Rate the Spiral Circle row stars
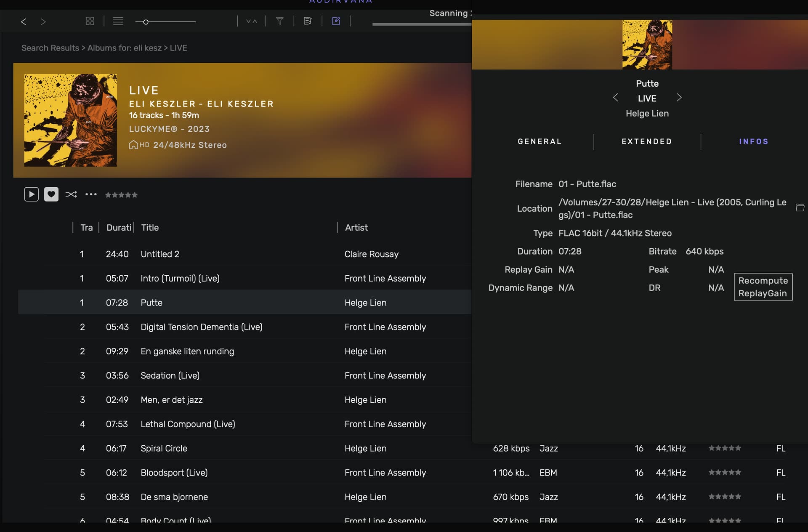The width and height of the screenshot is (808, 532). (725, 448)
